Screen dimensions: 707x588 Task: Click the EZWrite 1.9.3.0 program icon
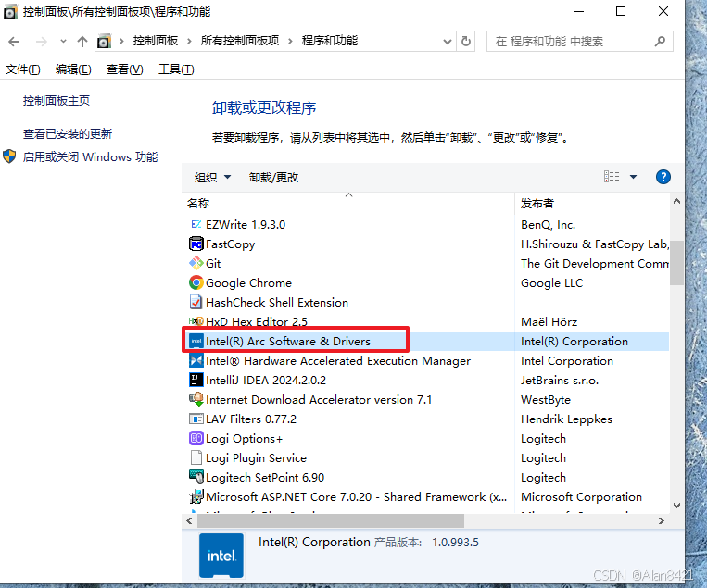point(196,224)
